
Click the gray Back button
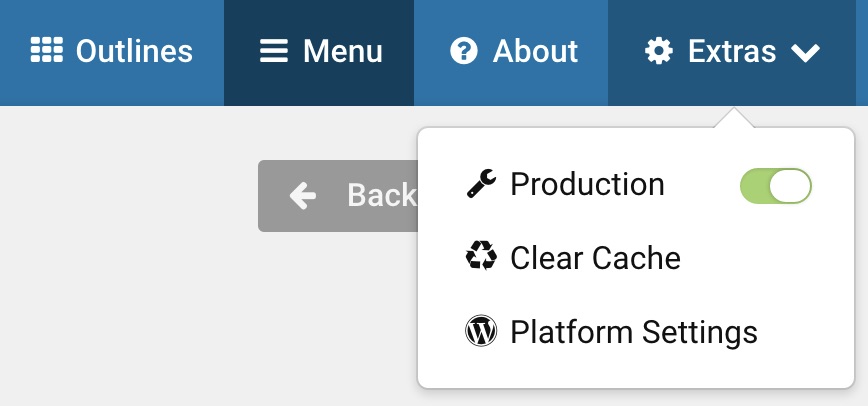click(x=338, y=196)
